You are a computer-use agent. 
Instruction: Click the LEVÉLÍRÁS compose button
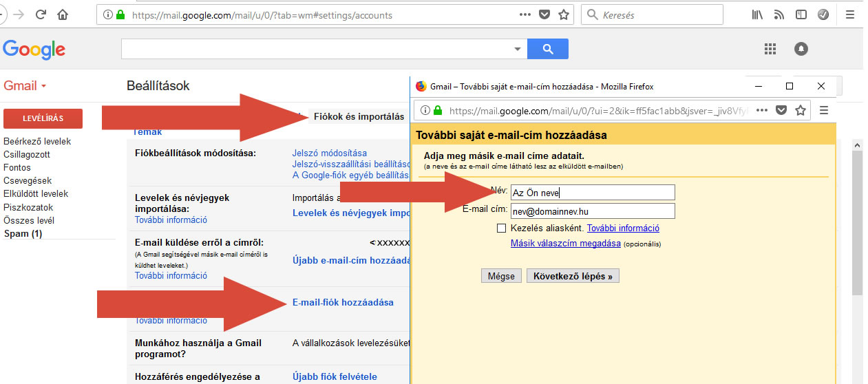43,118
